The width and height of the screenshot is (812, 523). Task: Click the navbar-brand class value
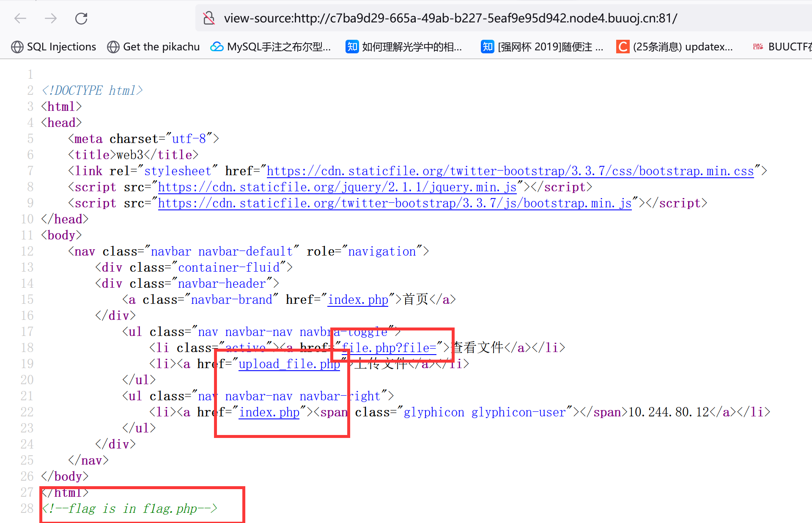[x=231, y=300]
